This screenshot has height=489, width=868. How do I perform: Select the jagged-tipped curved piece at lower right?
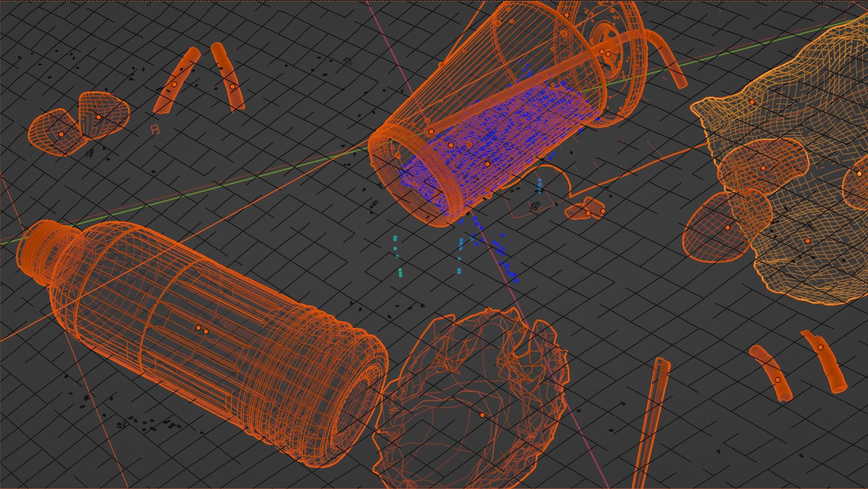pos(825,359)
